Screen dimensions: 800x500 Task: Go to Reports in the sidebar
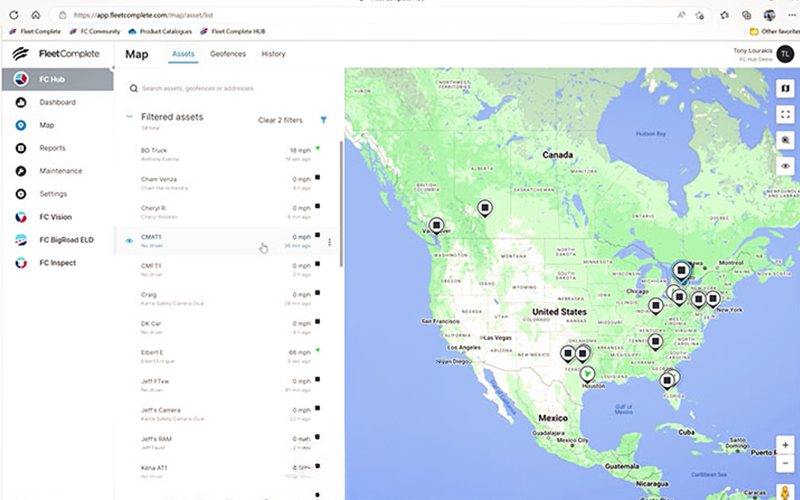[x=52, y=148]
